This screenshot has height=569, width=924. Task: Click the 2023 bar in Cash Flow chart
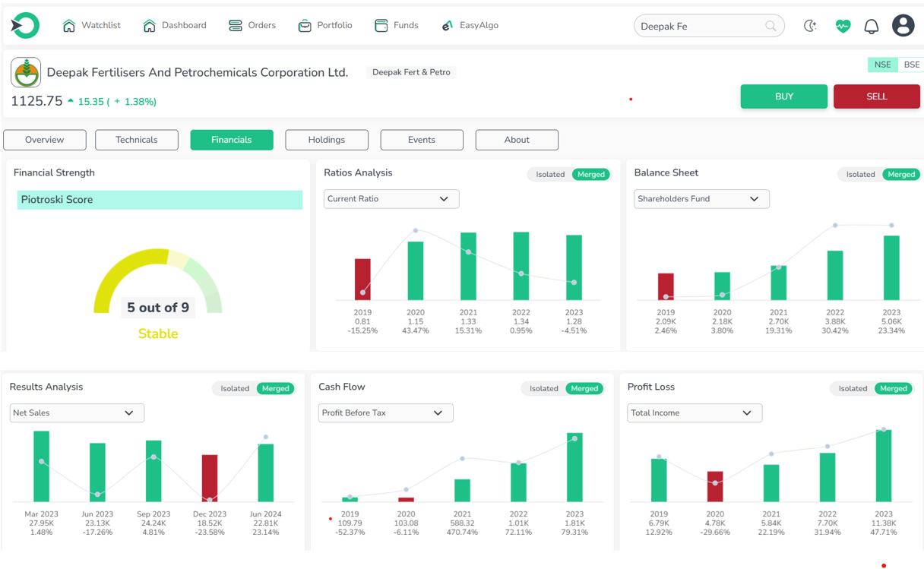pos(574,468)
